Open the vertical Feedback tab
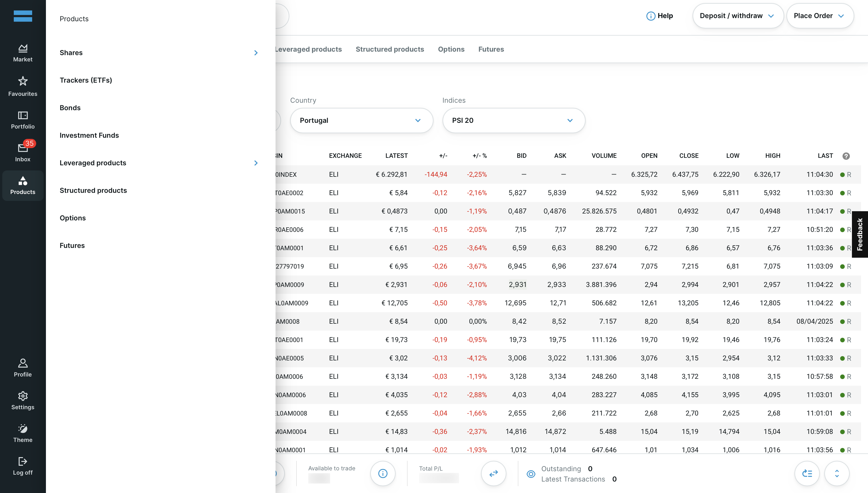 click(x=860, y=234)
